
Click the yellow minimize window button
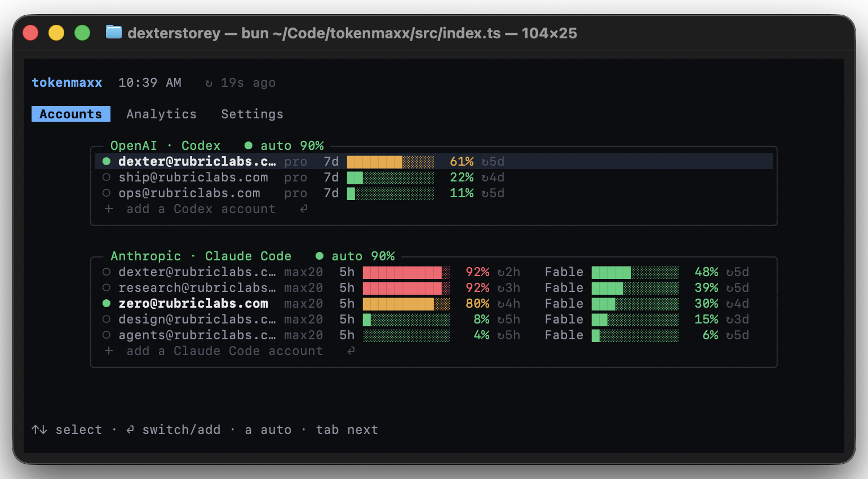click(56, 33)
